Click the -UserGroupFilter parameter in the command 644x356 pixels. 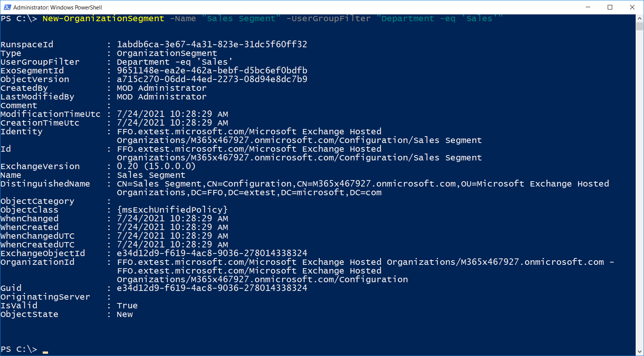point(328,19)
